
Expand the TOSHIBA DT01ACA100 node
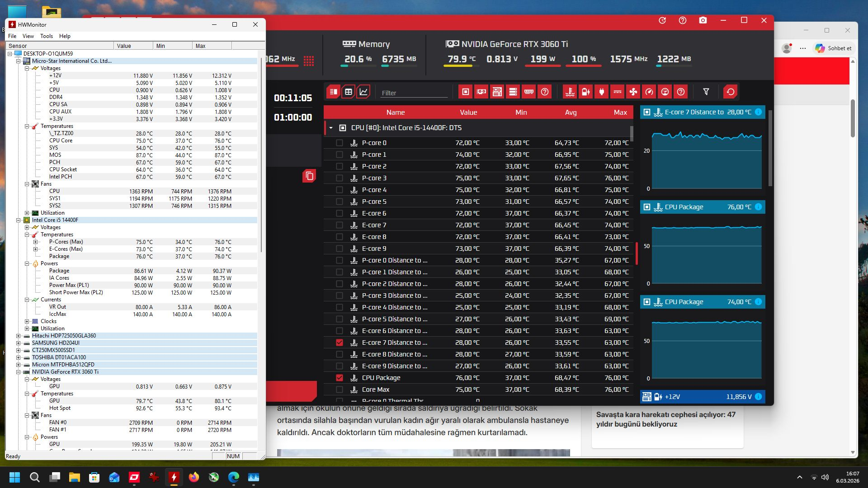19,357
